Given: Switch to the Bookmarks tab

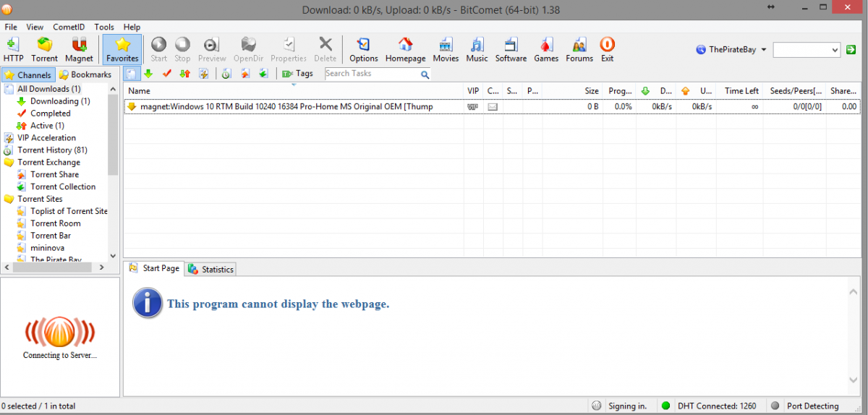Looking at the screenshot, I should 85,74.
